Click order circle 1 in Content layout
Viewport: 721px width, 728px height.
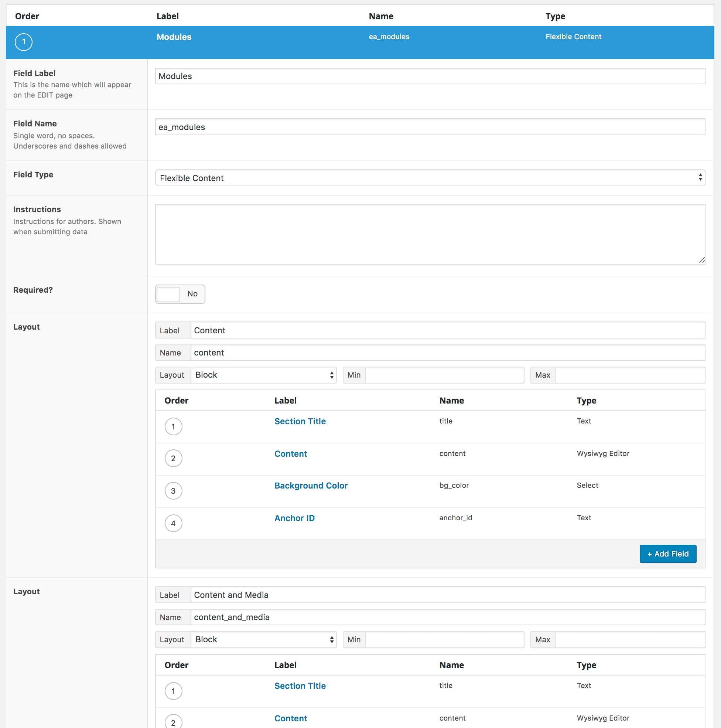[x=173, y=426]
